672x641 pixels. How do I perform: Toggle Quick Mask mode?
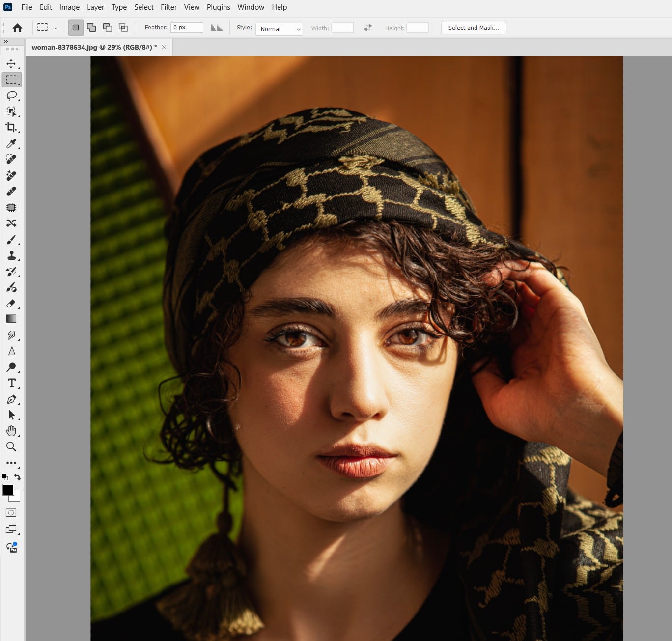[11, 513]
